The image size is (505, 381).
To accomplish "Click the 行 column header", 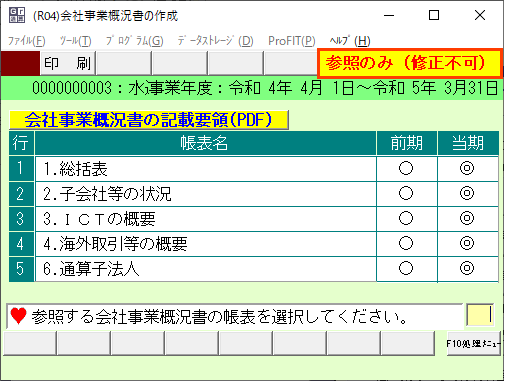I will pos(21,143).
